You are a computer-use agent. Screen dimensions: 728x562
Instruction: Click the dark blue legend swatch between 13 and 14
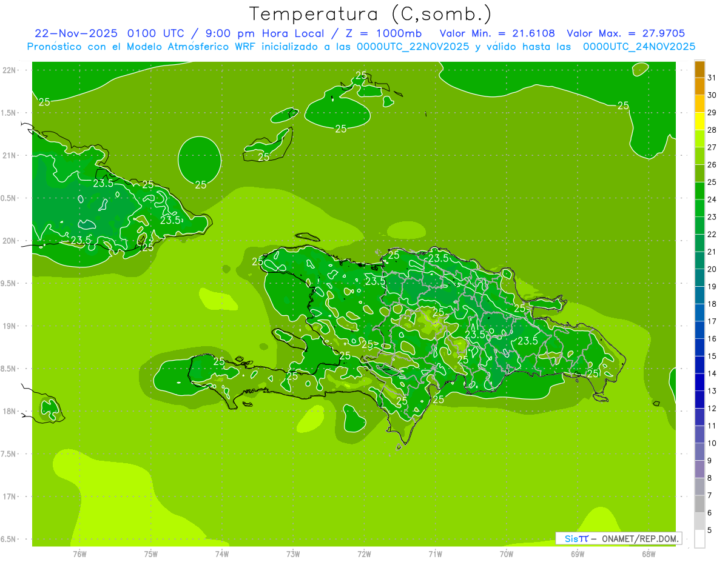click(699, 382)
